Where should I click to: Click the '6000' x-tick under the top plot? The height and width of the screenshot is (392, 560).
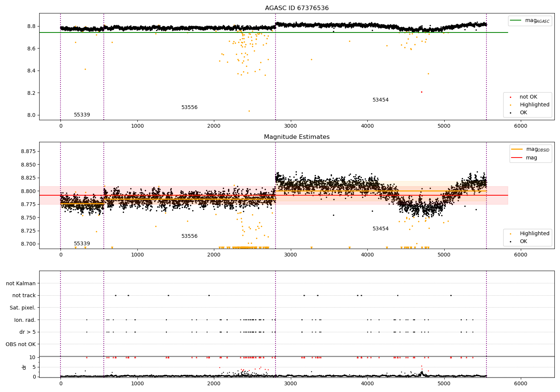pos(521,126)
